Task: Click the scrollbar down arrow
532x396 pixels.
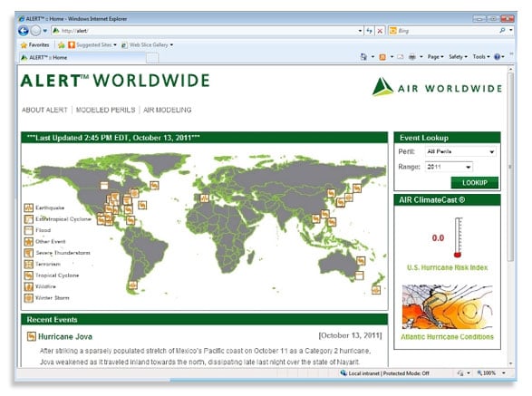Action: [511, 363]
